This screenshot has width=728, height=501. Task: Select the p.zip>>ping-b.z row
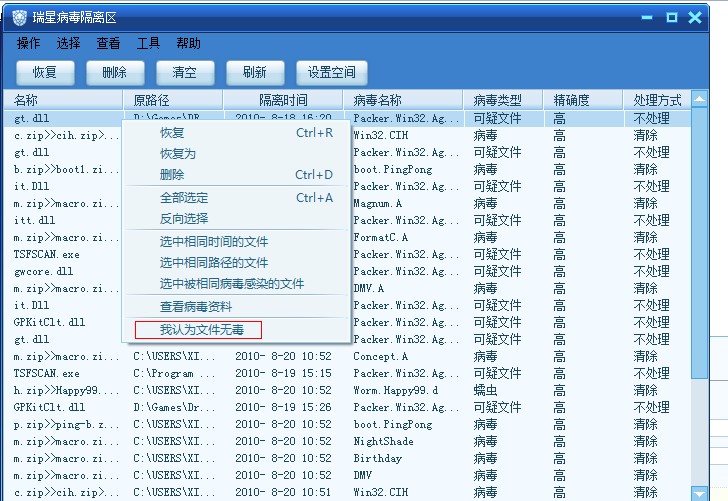pos(347,424)
